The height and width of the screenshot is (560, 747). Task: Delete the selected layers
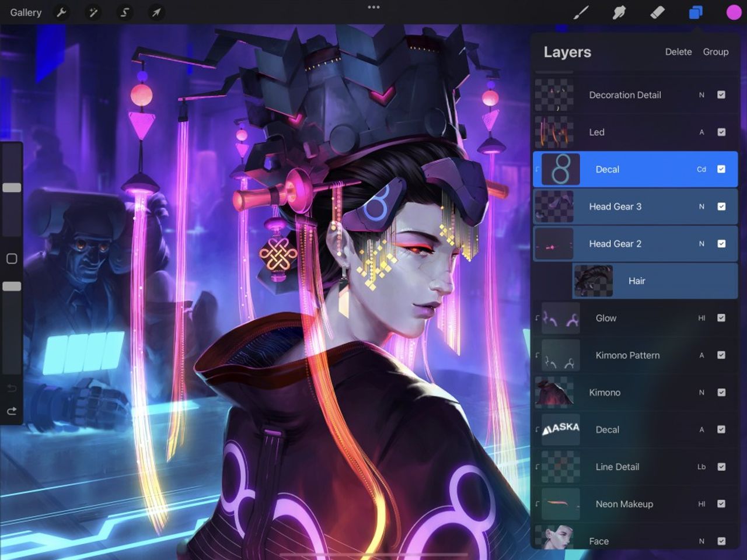[x=678, y=52]
